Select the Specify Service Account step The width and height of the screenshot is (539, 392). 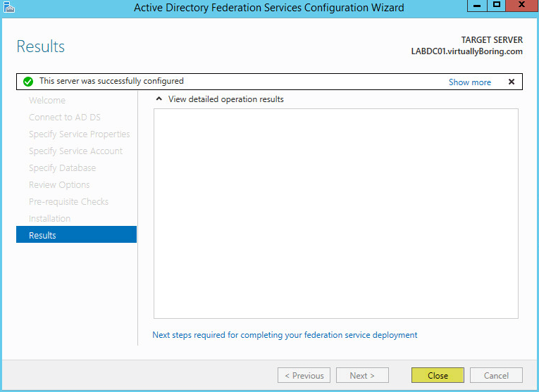[x=75, y=151]
